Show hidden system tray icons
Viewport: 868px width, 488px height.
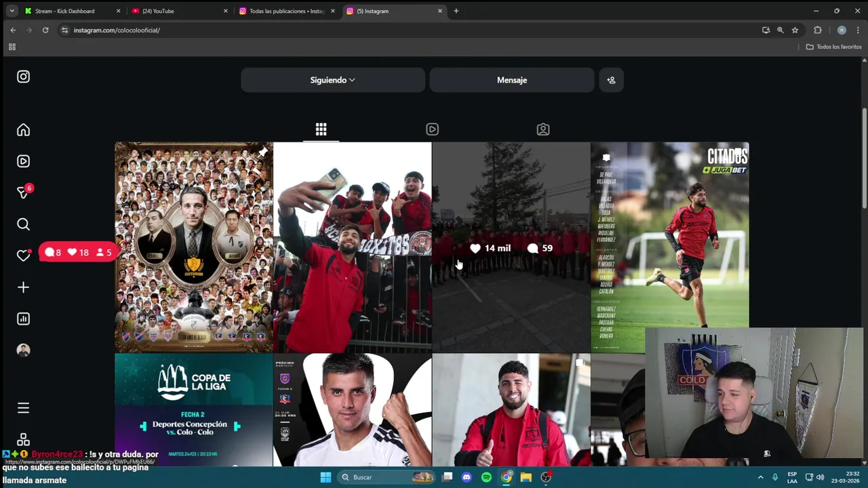tap(760, 477)
